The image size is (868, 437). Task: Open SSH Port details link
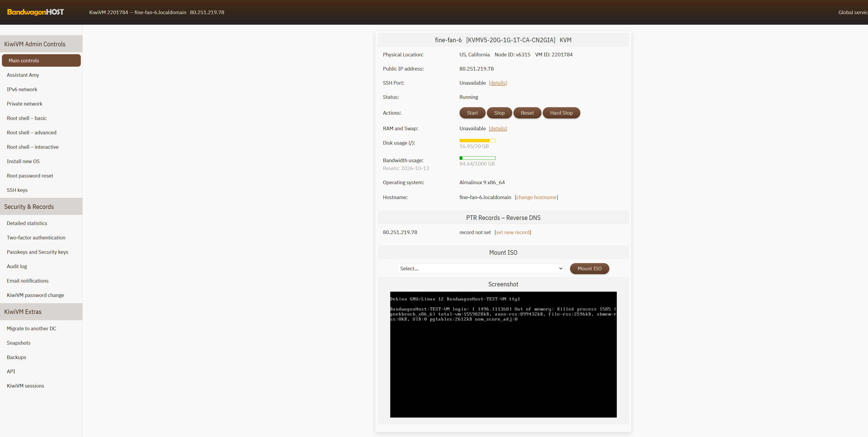[x=498, y=83]
